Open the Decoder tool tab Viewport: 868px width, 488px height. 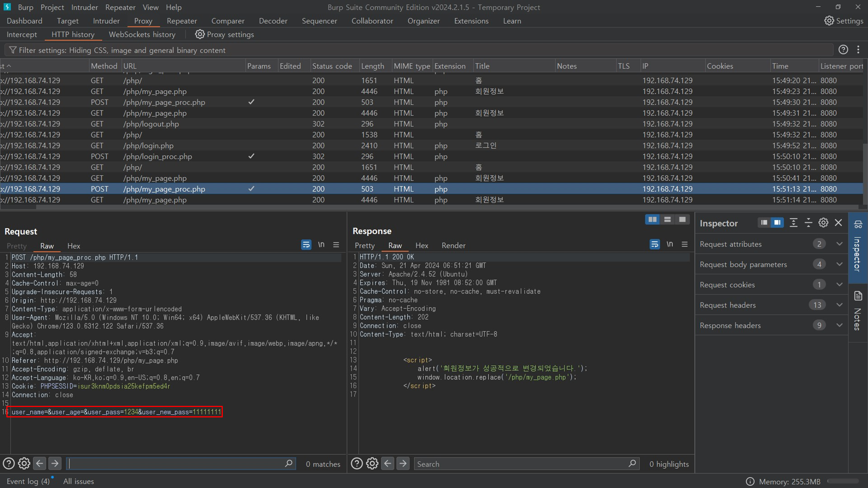273,21
